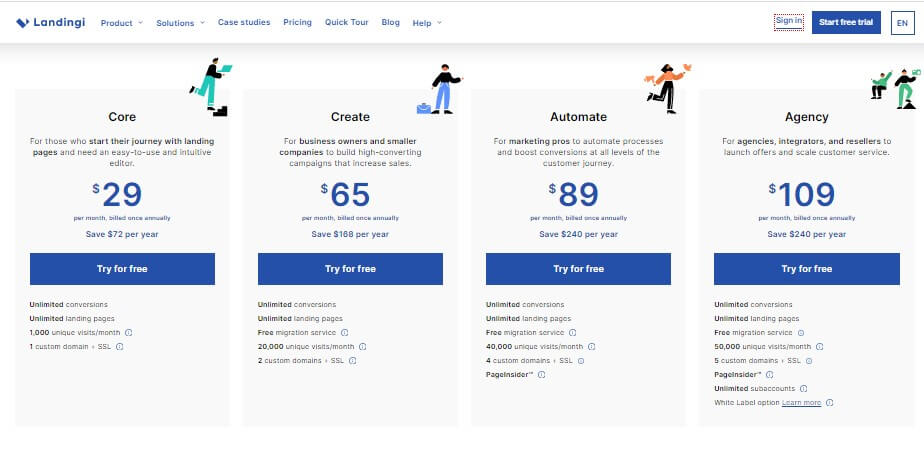Go to Case studies page
Image resolution: width=924 pixels, height=454 pixels.
point(244,22)
